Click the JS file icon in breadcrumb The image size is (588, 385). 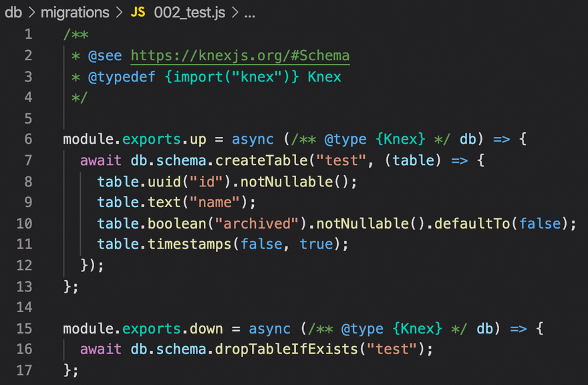pyautogui.click(x=138, y=12)
